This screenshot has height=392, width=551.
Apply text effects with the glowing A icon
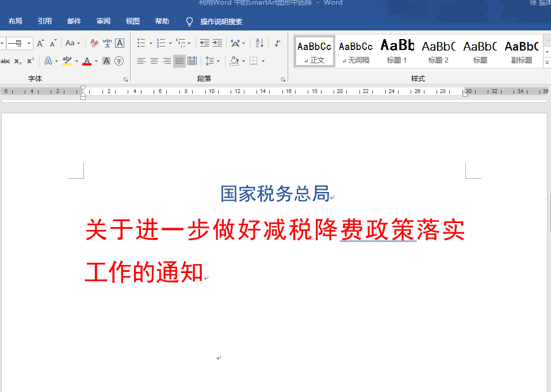coord(48,61)
